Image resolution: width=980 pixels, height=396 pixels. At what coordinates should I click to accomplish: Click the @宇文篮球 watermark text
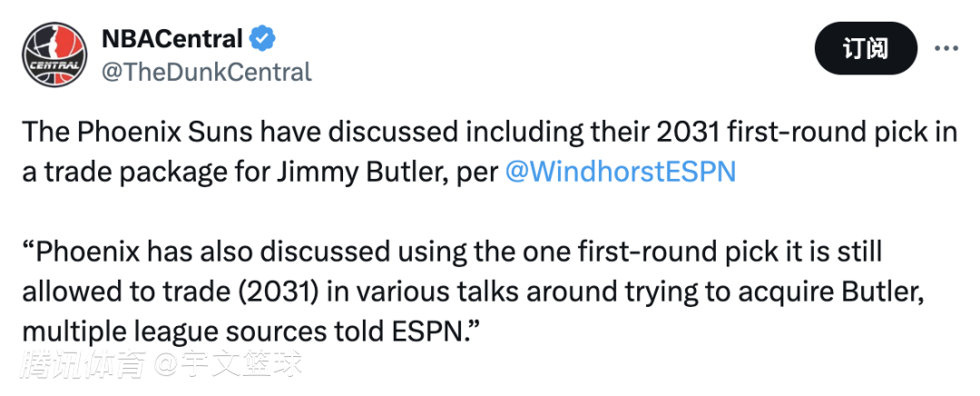227,365
